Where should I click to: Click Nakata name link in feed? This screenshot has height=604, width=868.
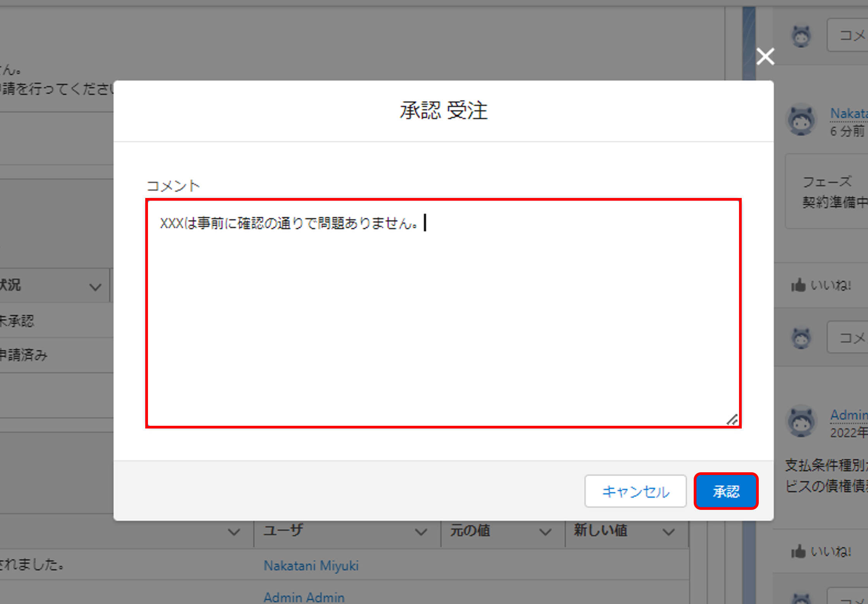tap(848, 114)
